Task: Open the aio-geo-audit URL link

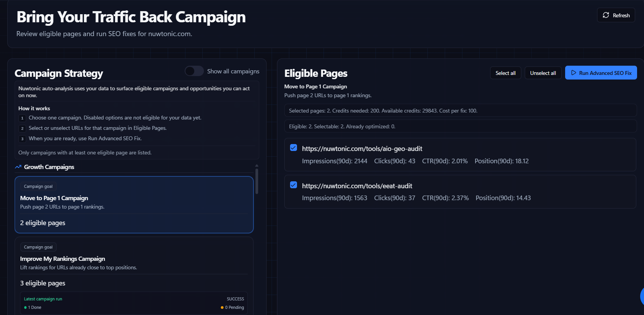Action: click(362, 149)
